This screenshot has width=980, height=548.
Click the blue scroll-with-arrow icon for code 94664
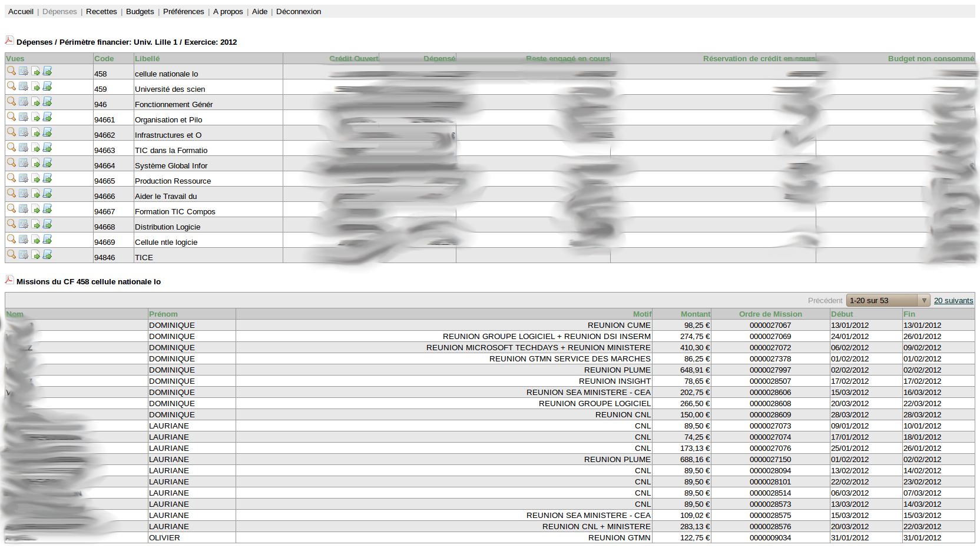click(48, 163)
